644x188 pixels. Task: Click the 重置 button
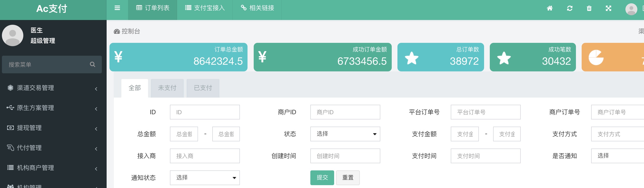(x=348, y=178)
